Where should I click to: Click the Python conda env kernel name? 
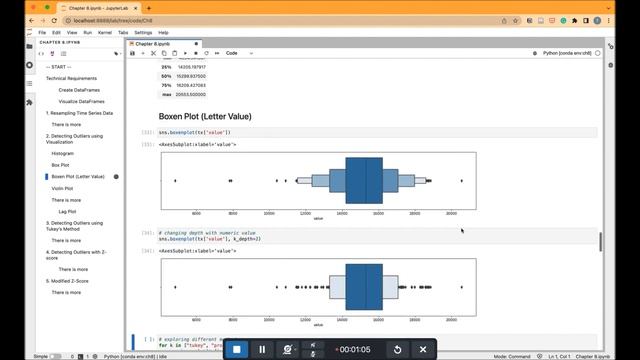click(x=567, y=53)
